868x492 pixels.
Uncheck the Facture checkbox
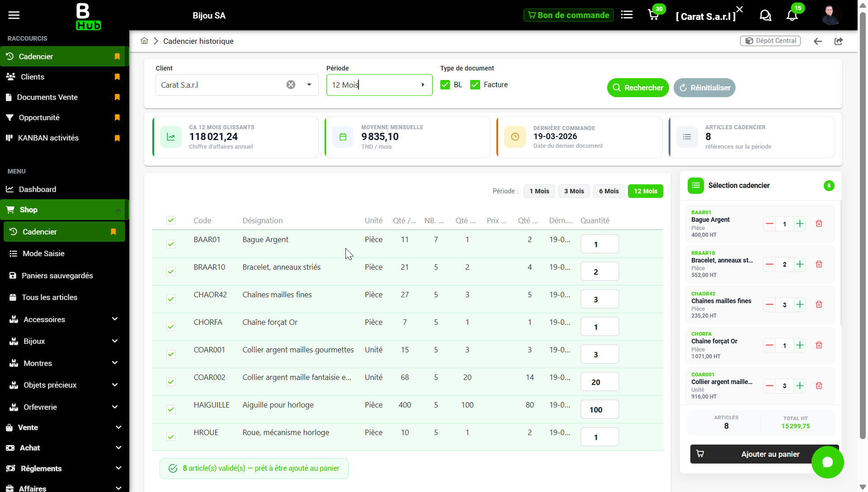[475, 85]
